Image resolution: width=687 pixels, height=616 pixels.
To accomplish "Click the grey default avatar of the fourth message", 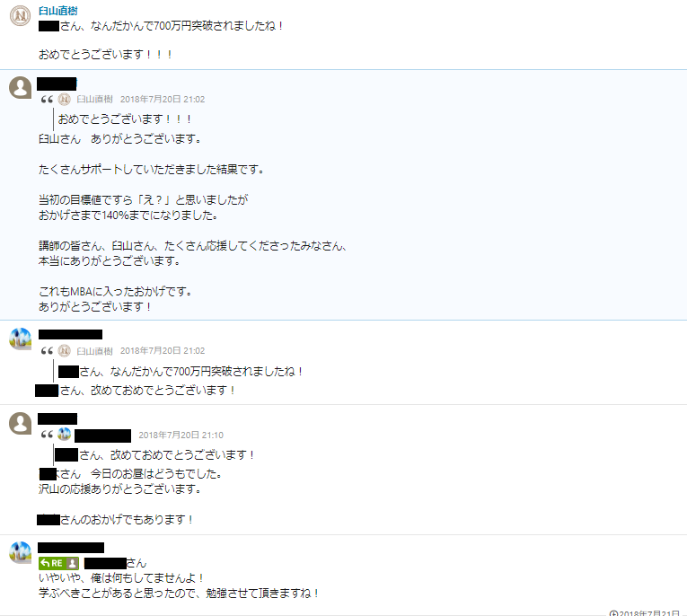I will pos(20,423).
